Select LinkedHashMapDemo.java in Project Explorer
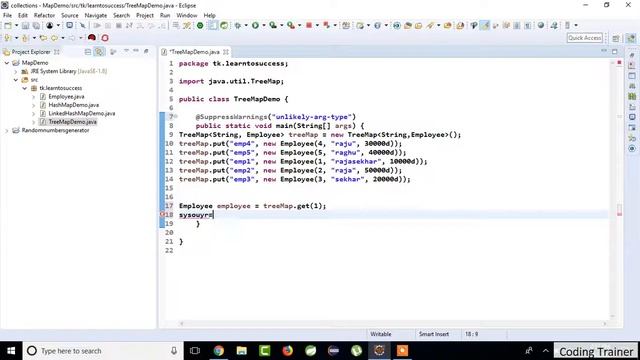Image resolution: width=640 pixels, height=360 pixels. click(x=82, y=113)
